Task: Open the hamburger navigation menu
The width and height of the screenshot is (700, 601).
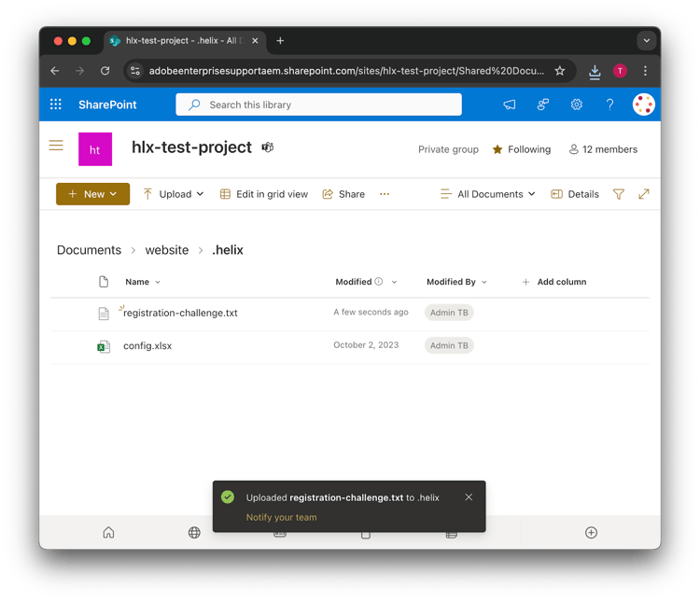Action: coord(56,146)
